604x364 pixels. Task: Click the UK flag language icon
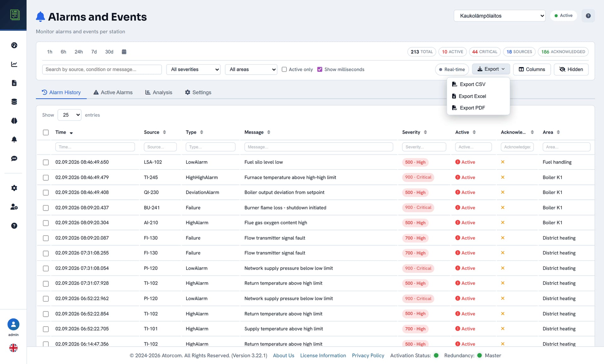click(x=13, y=348)
